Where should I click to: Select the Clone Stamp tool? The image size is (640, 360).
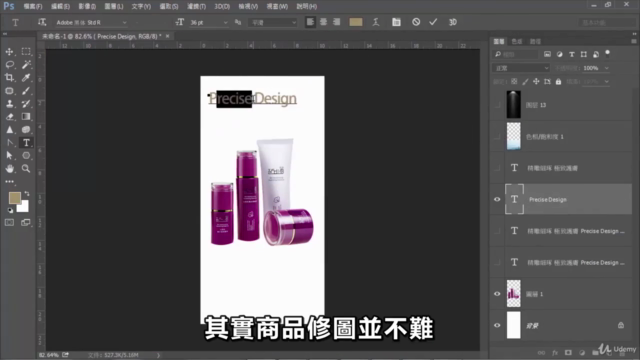click(x=9, y=104)
